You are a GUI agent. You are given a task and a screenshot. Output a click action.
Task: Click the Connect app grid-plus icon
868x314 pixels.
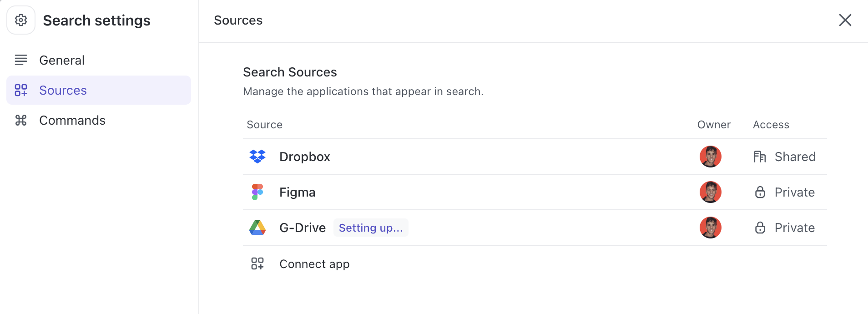257,263
